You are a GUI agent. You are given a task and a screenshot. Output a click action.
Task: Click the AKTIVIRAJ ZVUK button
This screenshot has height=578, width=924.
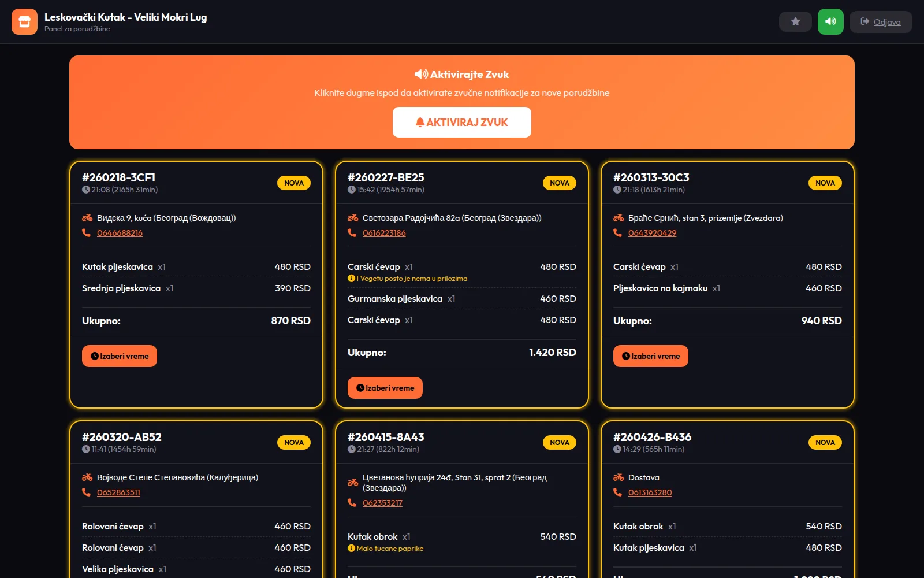[x=462, y=122]
